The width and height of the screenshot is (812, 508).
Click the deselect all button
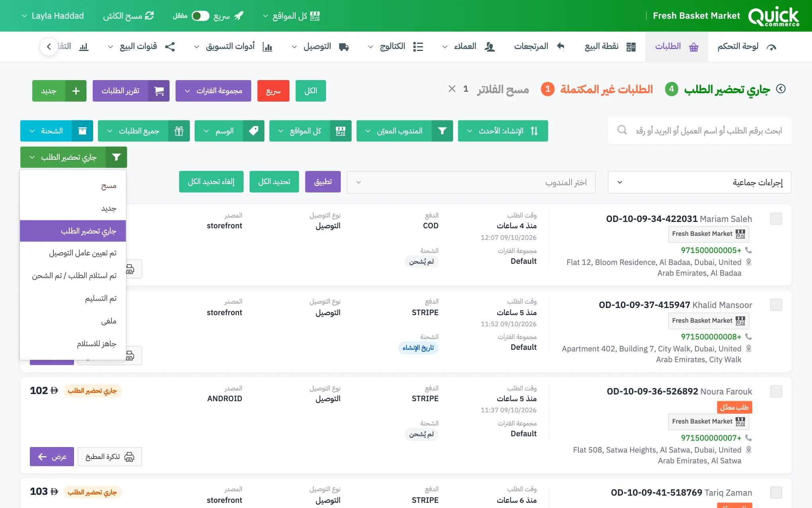click(211, 182)
